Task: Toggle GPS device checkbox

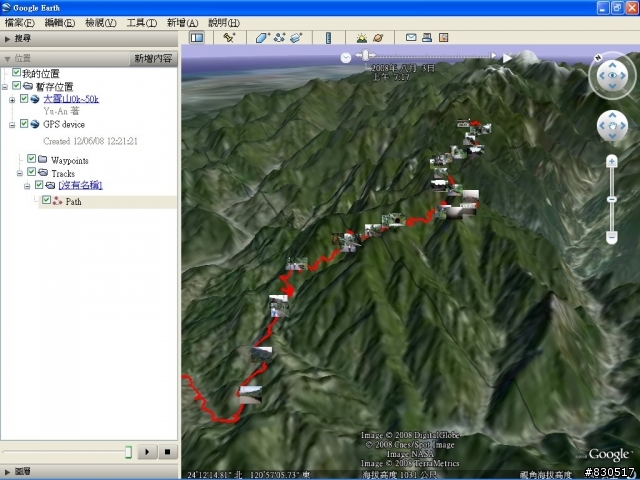Action: tap(24, 123)
